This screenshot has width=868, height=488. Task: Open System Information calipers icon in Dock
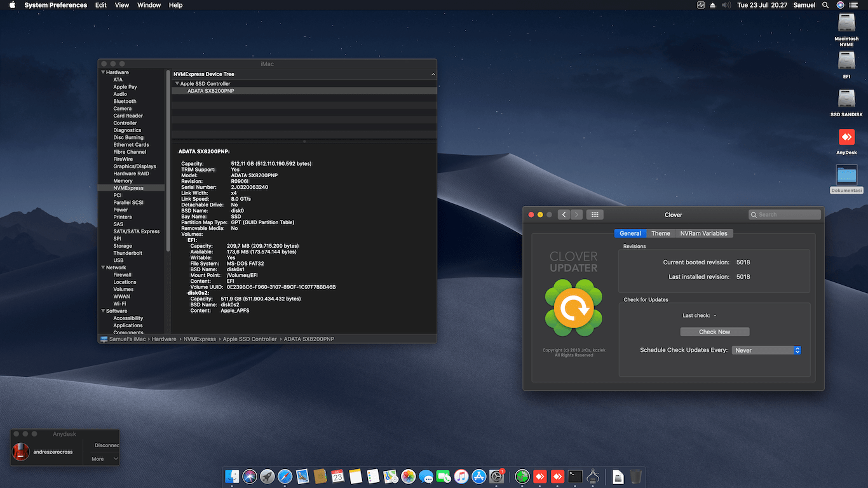(593, 476)
